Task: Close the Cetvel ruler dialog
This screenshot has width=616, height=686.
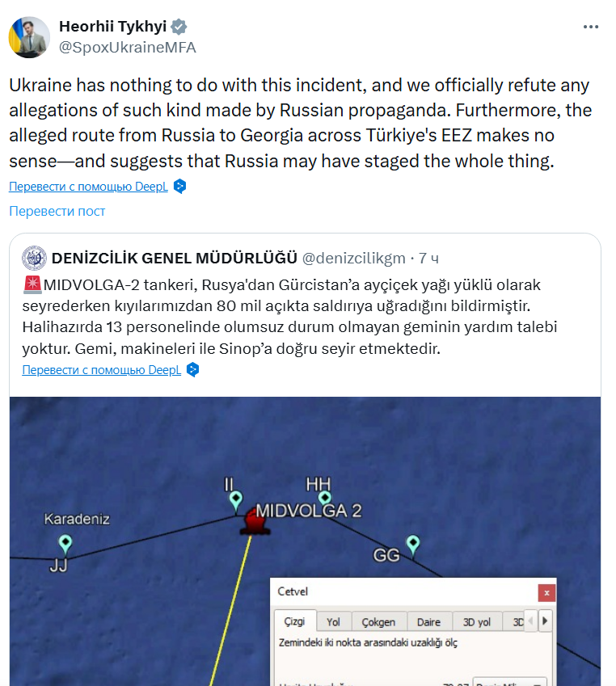Action: [547, 592]
